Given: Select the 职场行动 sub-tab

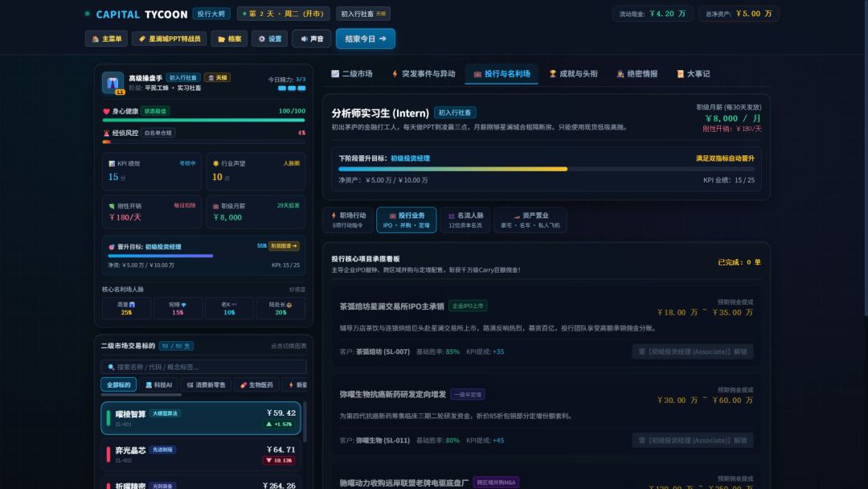Looking at the screenshot, I should 348,220.
